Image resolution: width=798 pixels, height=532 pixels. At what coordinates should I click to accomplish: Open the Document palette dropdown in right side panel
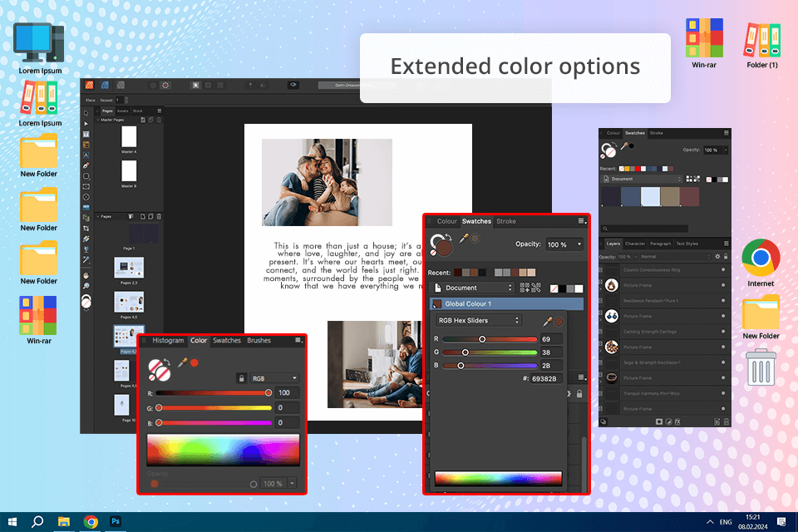click(x=641, y=179)
